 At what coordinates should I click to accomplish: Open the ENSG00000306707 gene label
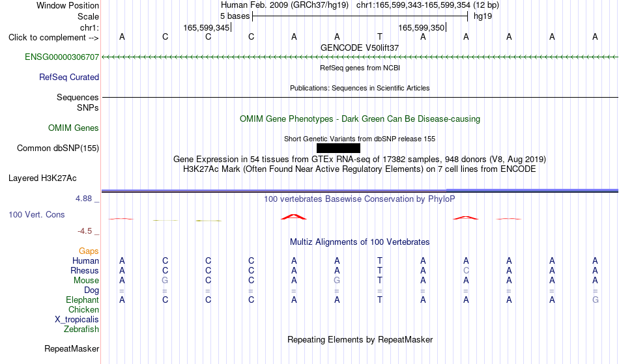62,57
